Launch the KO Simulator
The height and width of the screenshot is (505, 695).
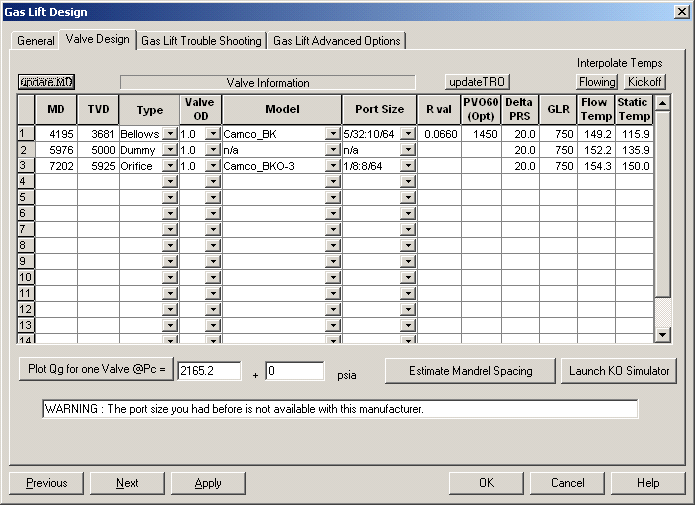point(619,371)
